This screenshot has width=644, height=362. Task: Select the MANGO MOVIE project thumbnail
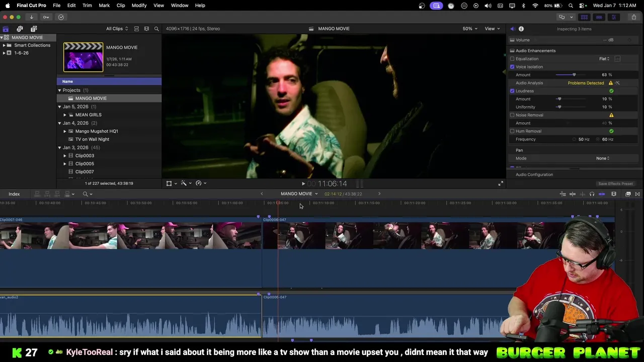83,57
